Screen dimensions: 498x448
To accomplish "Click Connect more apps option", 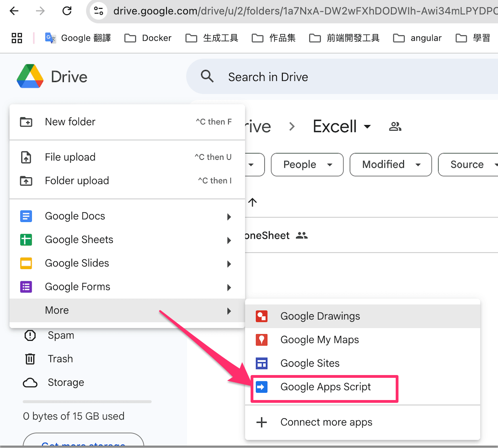I will click(326, 422).
